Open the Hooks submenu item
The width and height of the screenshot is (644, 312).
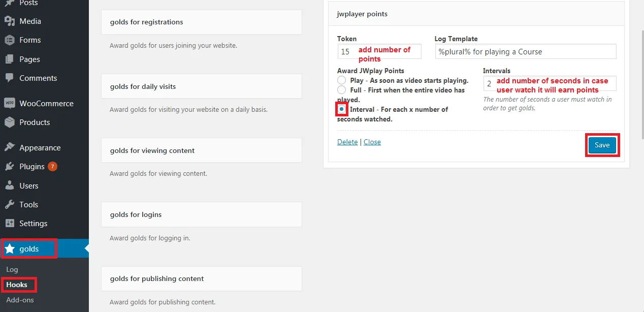[17, 285]
